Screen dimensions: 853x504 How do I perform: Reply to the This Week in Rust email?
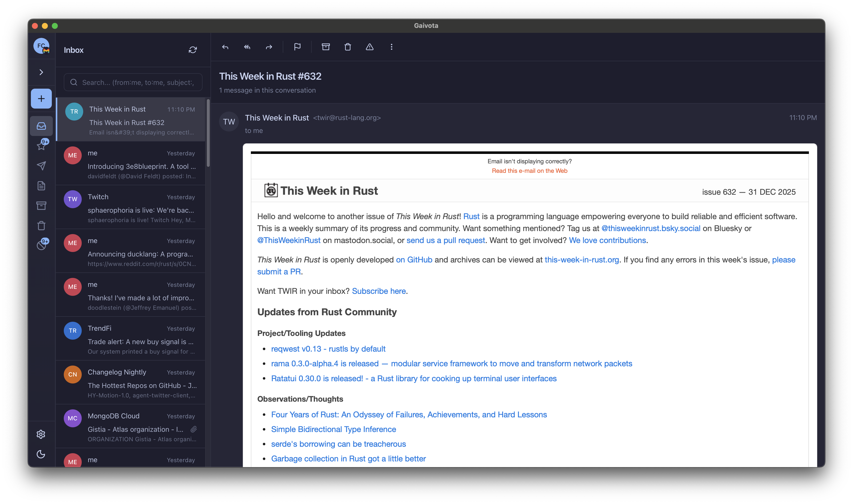[225, 47]
